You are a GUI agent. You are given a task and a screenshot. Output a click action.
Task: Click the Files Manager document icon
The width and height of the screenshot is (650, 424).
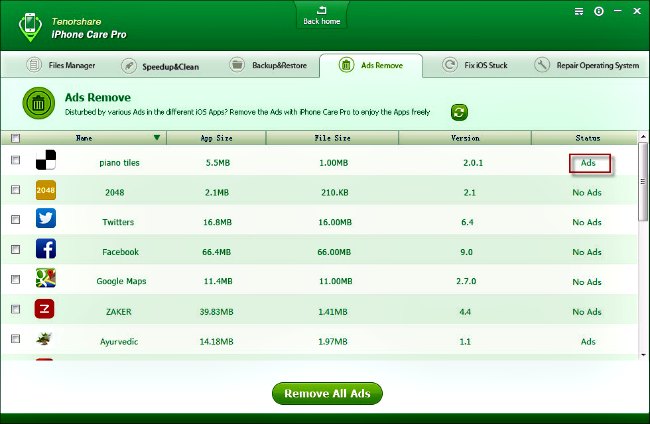34,65
